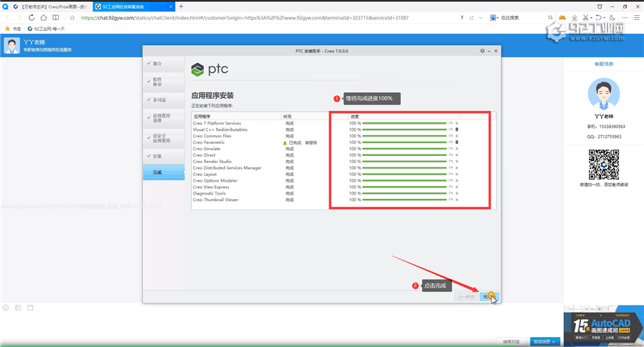Click the 上一步 back button in installer

click(466, 296)
